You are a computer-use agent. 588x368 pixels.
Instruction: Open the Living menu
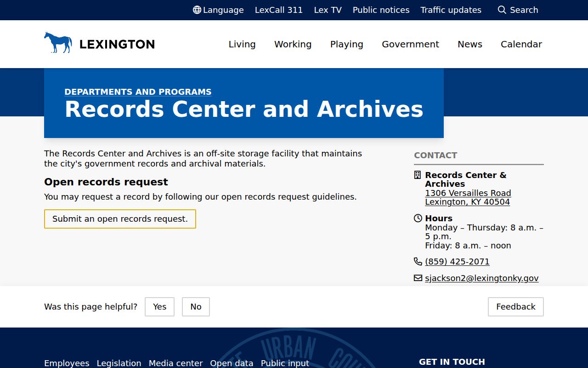(x=242, y=44)
